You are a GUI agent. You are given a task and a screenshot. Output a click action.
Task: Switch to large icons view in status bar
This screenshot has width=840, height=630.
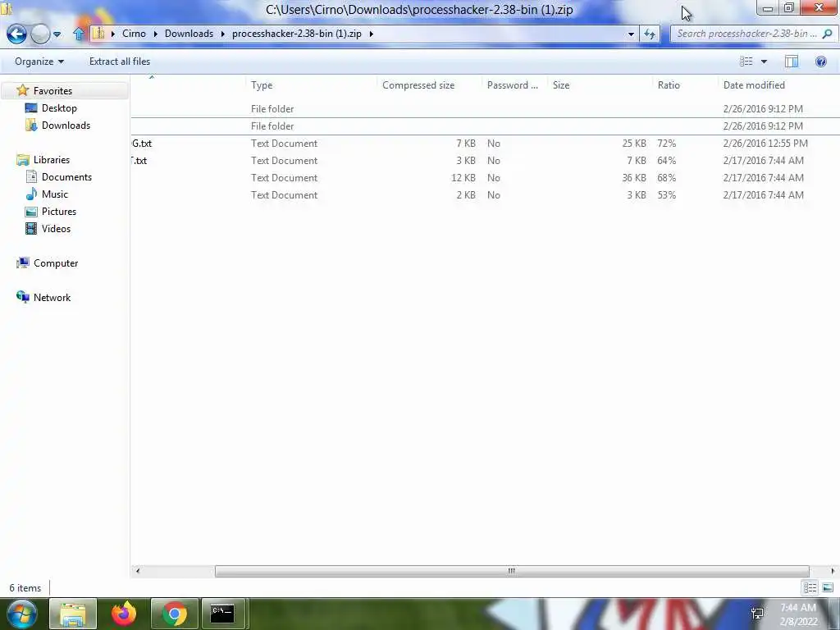(x=828, y=587)
